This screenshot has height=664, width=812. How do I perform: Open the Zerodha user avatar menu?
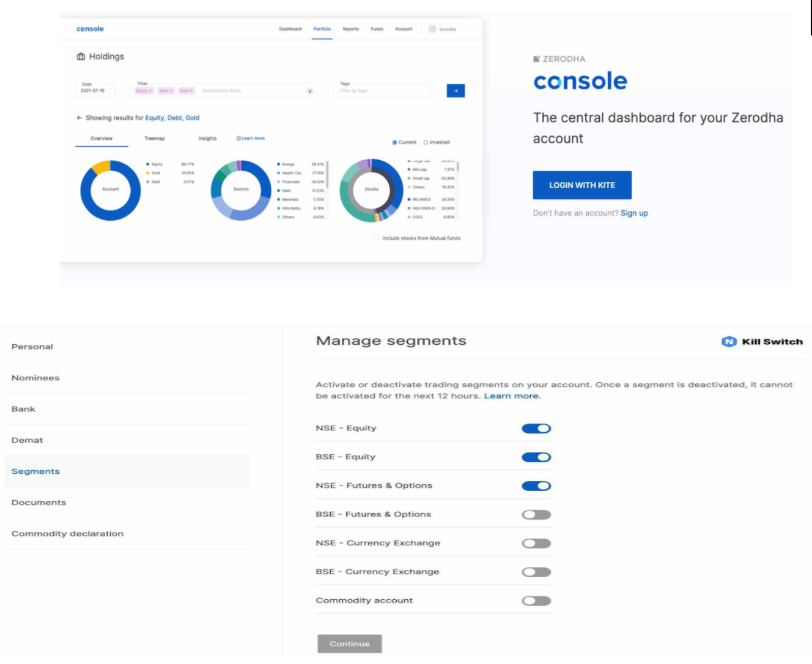point(432,29)
